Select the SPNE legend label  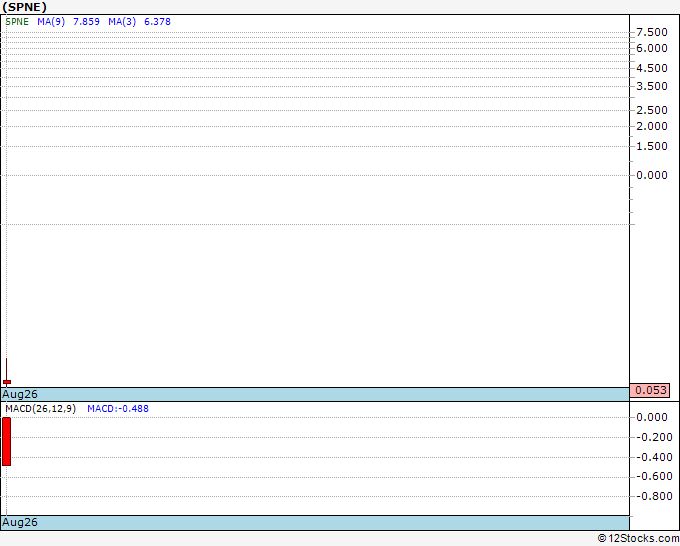[x=17, y=22]
